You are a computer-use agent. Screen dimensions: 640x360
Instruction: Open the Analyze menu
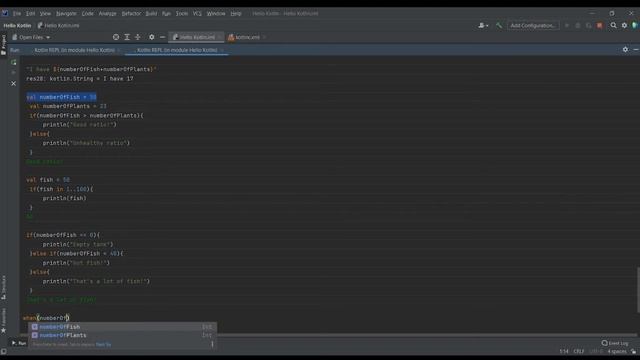coord(107,13)
